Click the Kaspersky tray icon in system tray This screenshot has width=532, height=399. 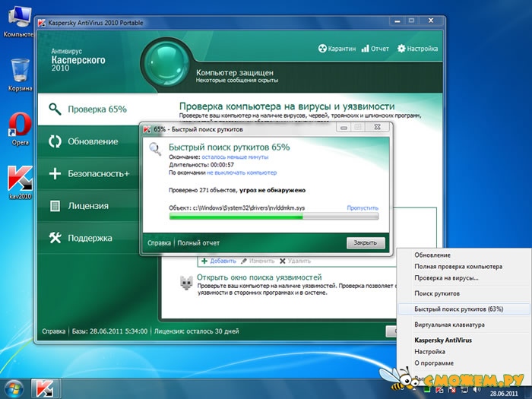pos(439,390)
